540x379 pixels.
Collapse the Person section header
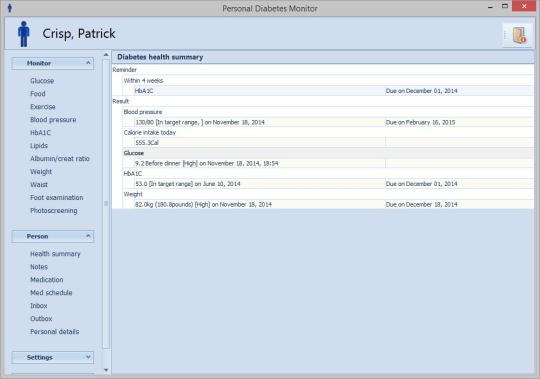point(53,236)
